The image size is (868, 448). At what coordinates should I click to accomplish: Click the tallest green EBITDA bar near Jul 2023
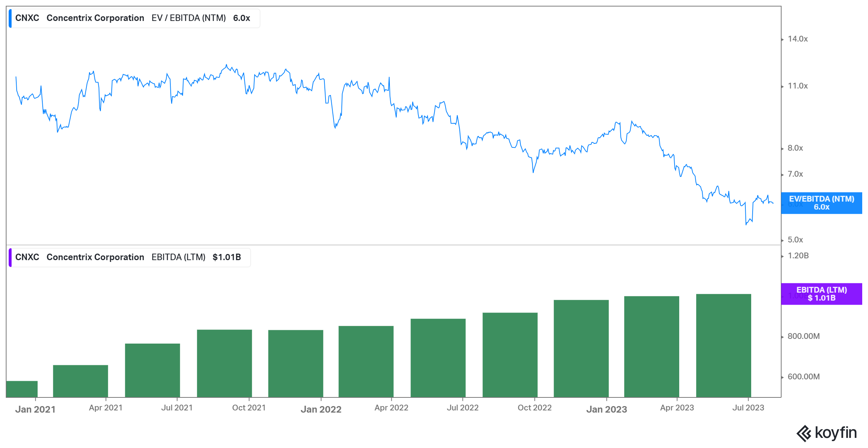(724, 346)
